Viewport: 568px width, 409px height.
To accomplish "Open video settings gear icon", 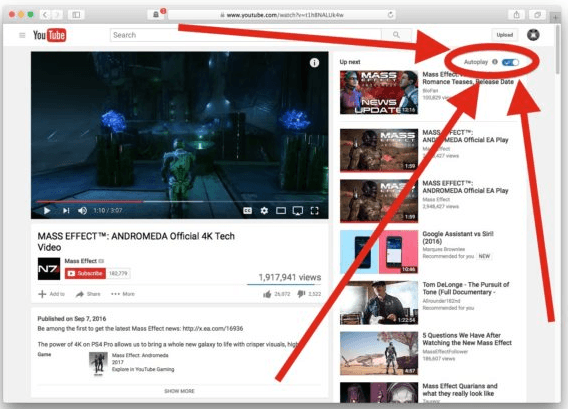I will coord(264,210).
